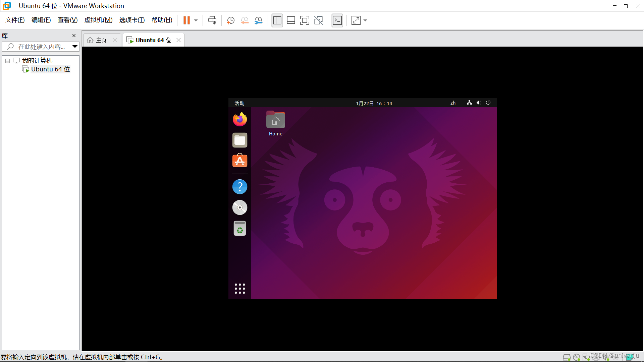Toggle the thumbnail bar view

(291, 20)
